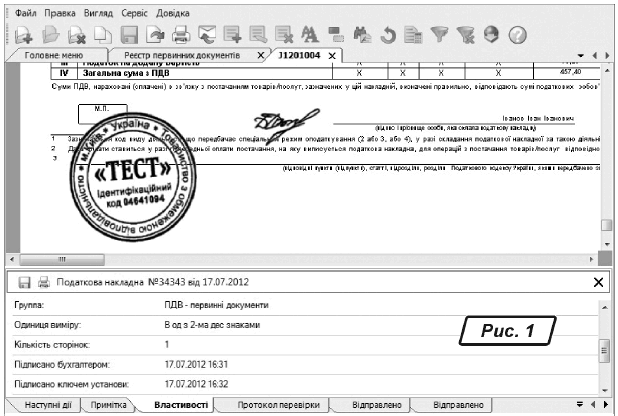Click the globe icon in the toolbar

(x=491, y=35)
